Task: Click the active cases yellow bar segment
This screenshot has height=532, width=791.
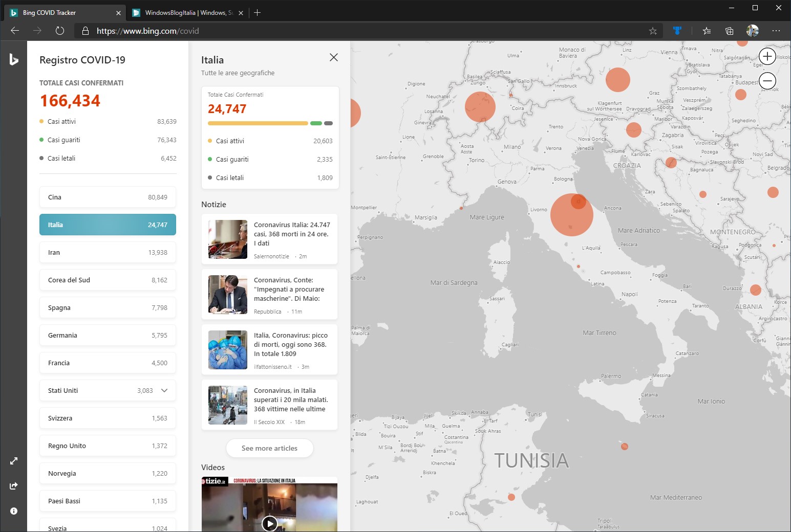Action: pos(258,123)
